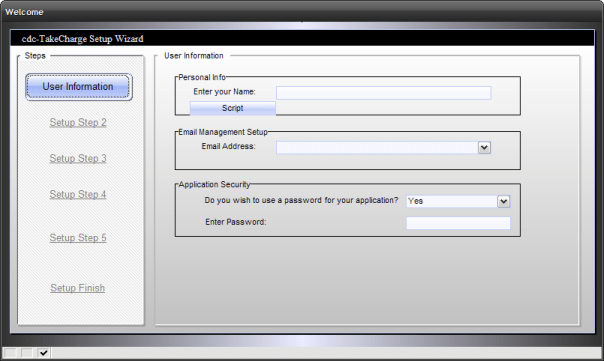This screenshot has height=361, width=604.
Task: Focus the Enter your Name field
Action: coord(384,93)
